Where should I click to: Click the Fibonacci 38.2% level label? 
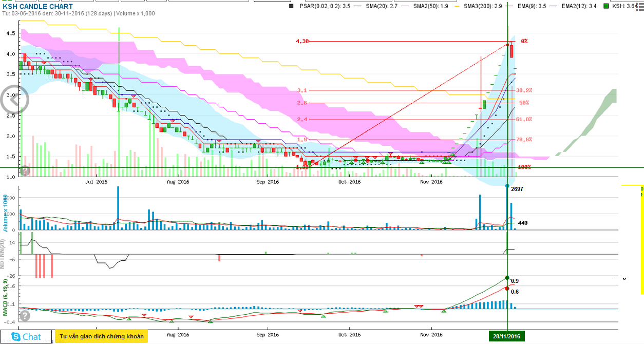click(524, 90)
